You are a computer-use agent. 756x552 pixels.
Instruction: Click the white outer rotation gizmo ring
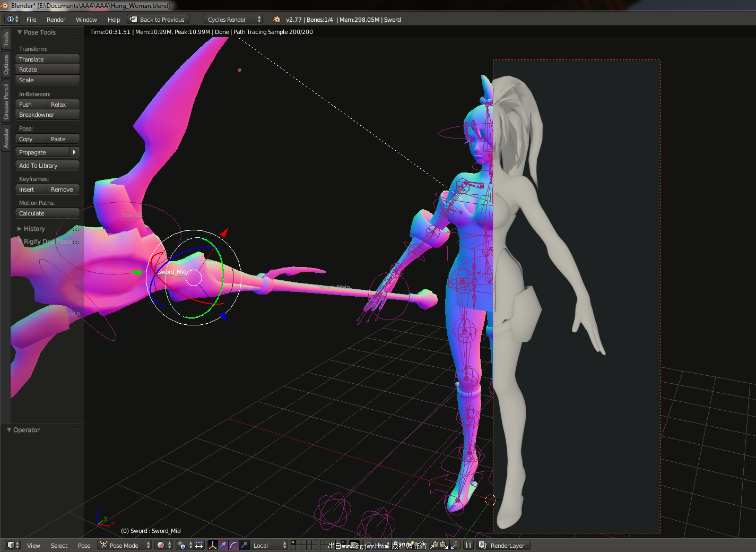(x=194, y=231)
